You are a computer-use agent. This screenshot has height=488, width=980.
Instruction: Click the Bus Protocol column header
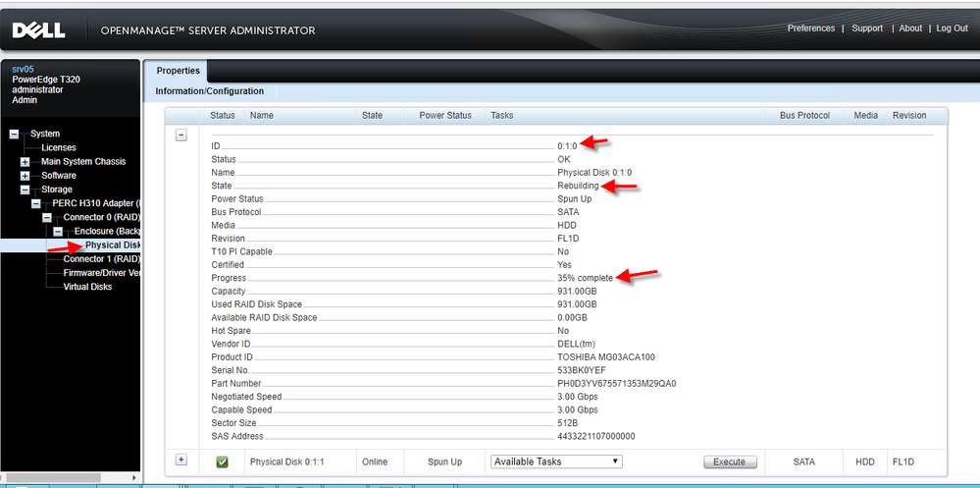pyautogui.click(x=804, y=116)
